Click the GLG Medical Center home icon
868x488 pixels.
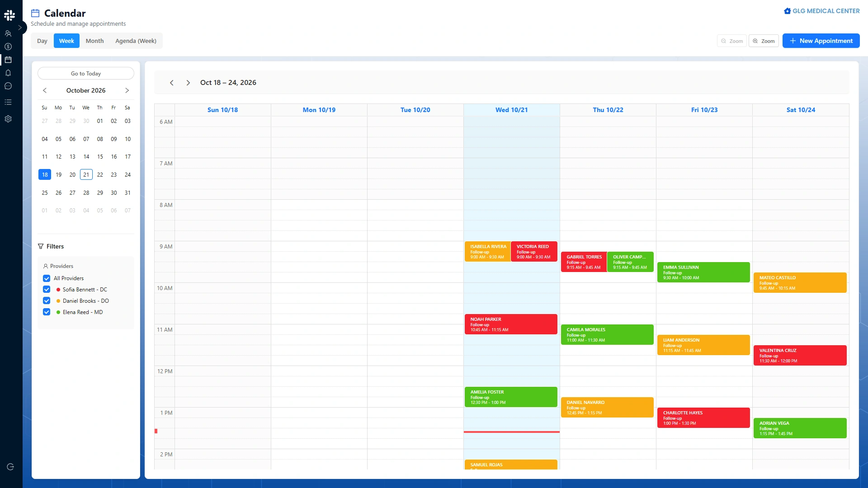(x=788, y=11)
